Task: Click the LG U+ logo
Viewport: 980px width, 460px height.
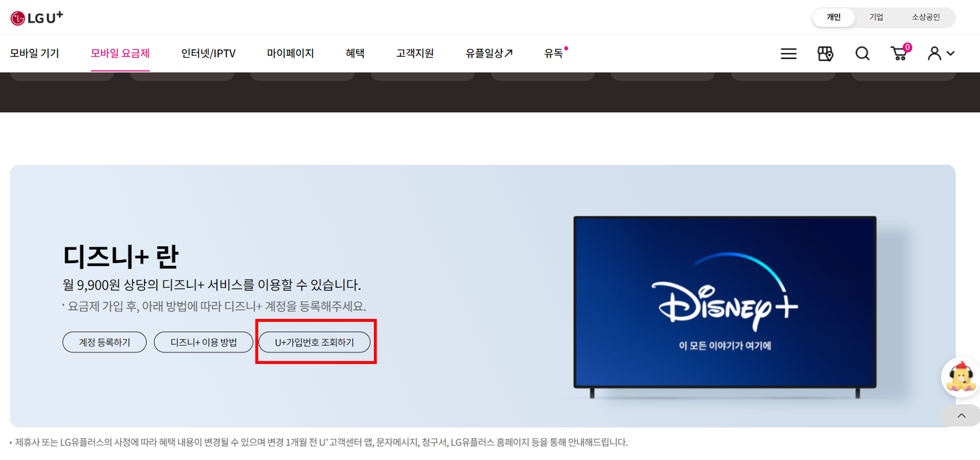Action: [x=37, y=18]
